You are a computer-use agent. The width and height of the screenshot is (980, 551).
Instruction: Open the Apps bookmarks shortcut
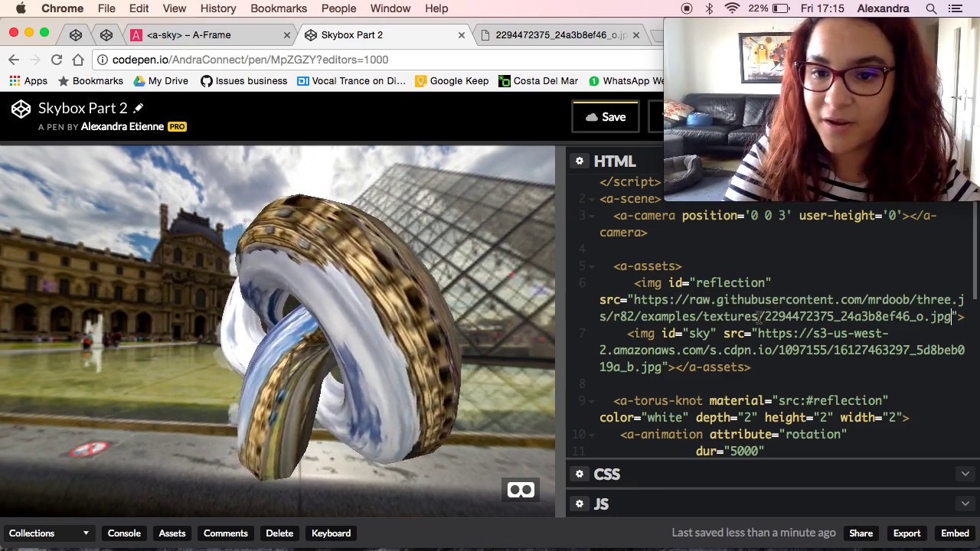[28, 81]
